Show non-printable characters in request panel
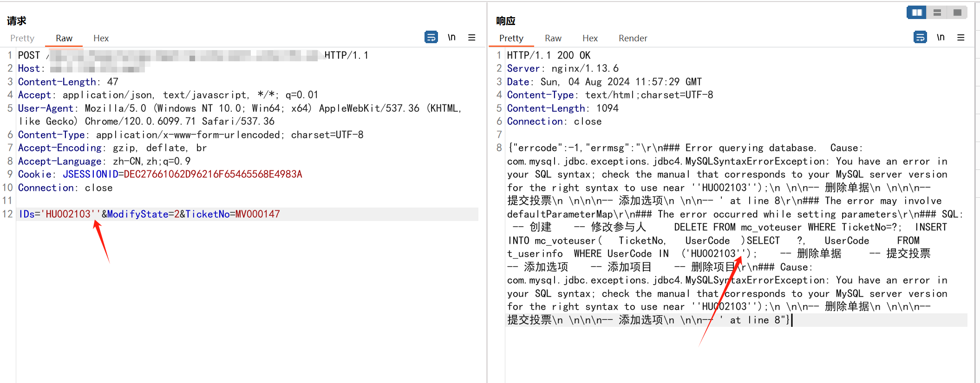This screenshot has width=980, height=383. click(x=451, y=37)
